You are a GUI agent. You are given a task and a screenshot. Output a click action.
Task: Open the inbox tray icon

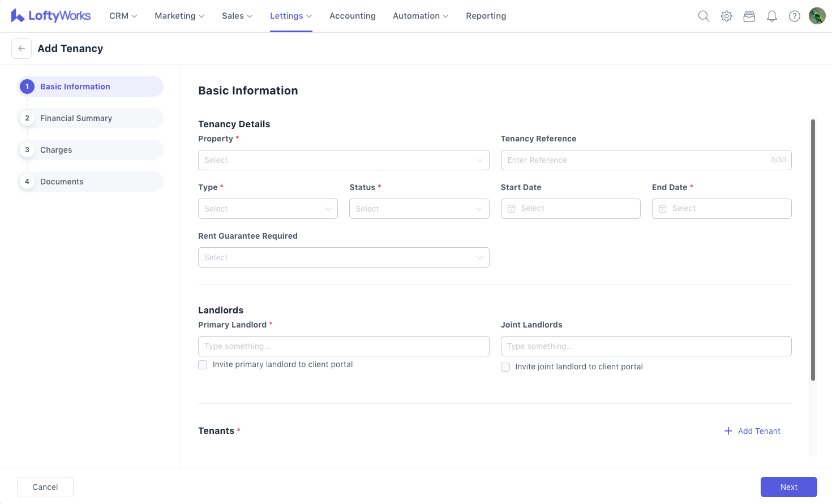749,16
